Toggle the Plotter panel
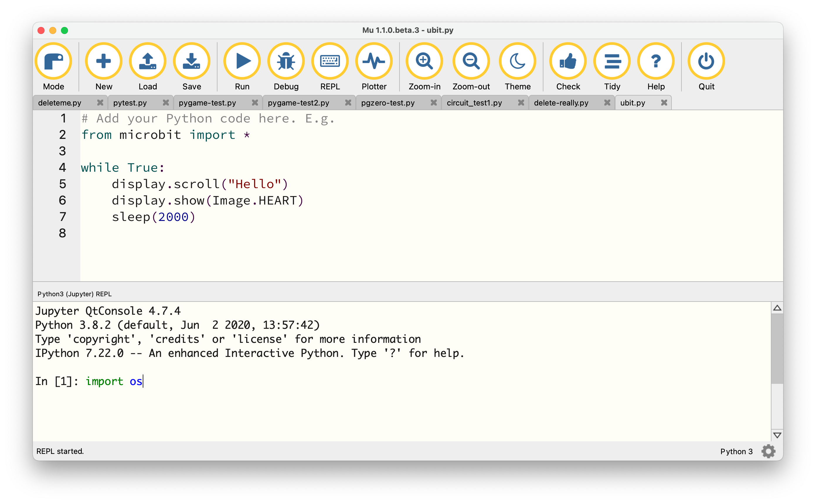This screenshot has height=504, width=816. (x=374, y=61)
